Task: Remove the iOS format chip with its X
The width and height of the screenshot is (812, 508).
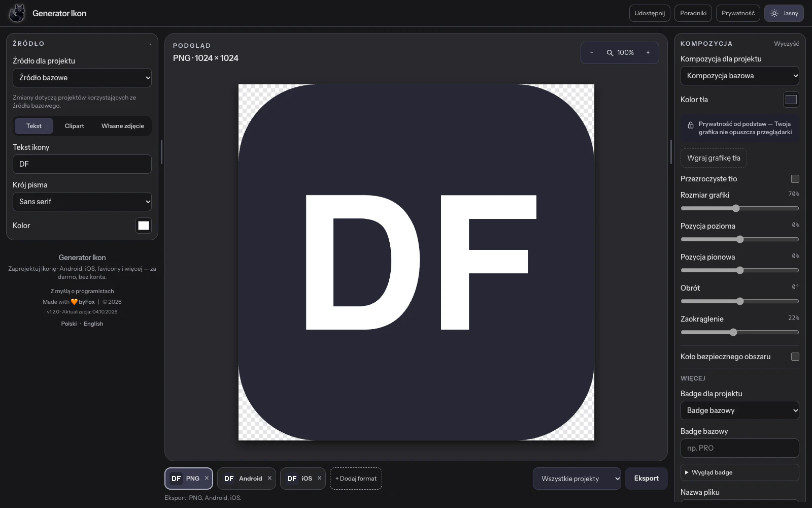Action: pyautogui.click(x=319, y=478)
